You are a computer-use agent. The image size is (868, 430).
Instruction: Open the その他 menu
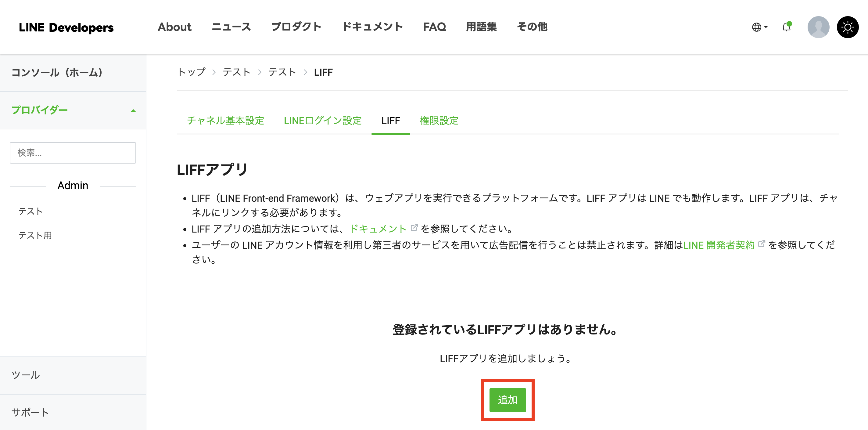532,27
